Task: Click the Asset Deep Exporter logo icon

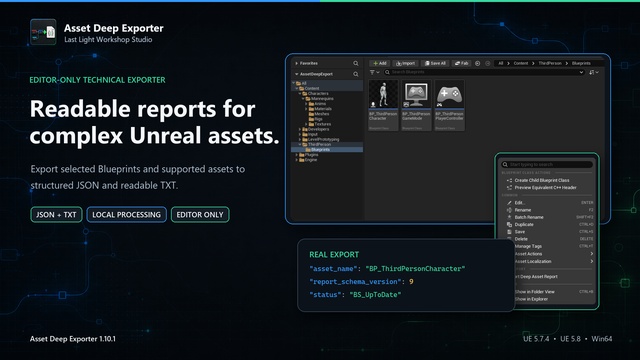Action: [43, 32]
